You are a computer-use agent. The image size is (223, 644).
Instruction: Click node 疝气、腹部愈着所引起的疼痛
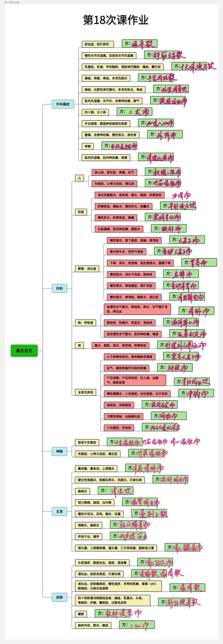(126, 368)
